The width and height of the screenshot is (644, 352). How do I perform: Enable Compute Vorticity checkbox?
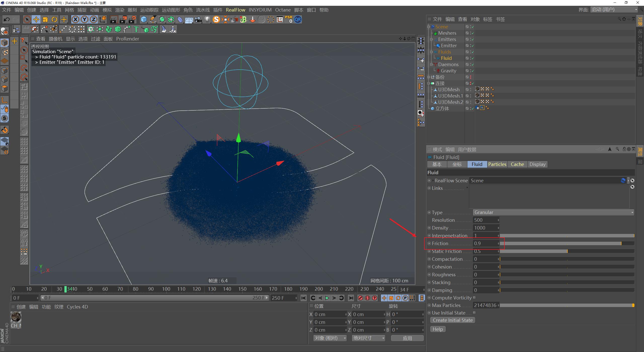tap(474, 298)
